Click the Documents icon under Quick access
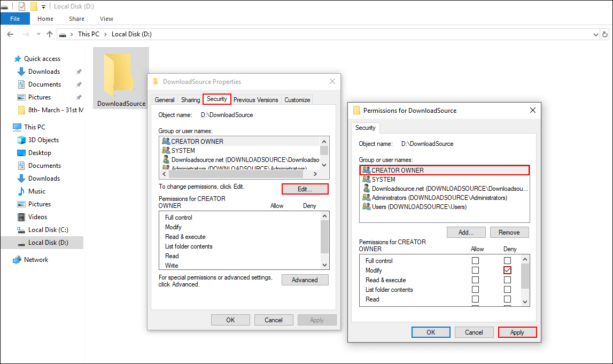This screenshot has width=613, height=364. click(x=21, y=84)
